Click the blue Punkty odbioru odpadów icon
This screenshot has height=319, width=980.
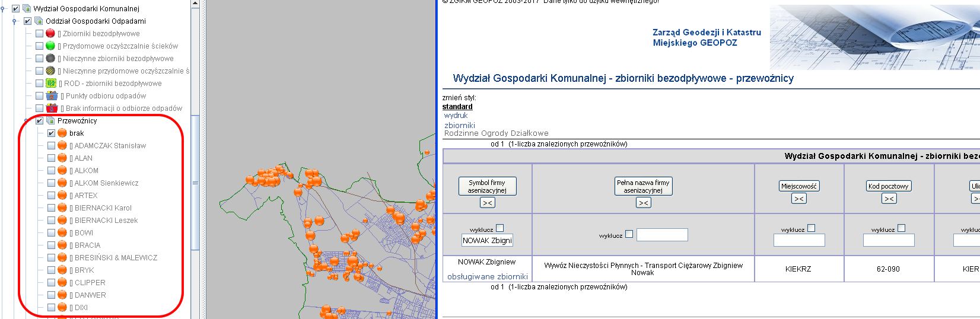pyautogui.click(x=52, y=96)
